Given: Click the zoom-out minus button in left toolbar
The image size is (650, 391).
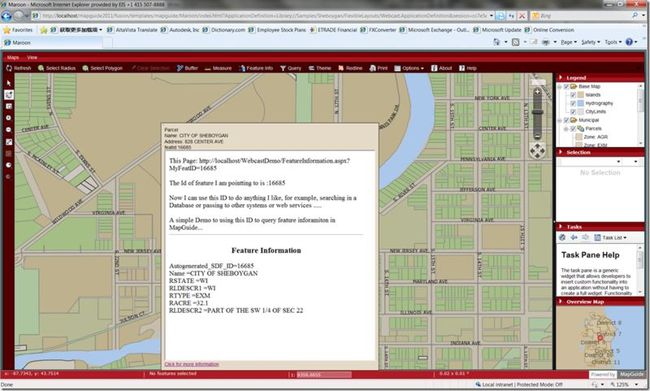Looking at the screenshot, I should (9, 129).
